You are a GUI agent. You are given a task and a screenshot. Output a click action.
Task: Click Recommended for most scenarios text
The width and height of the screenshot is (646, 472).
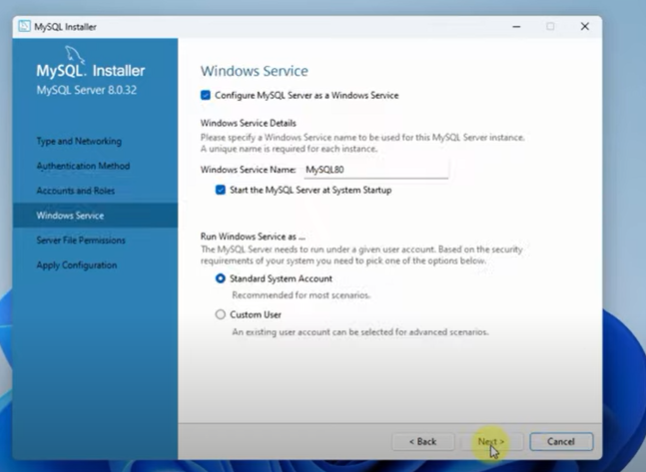point(301,295)
